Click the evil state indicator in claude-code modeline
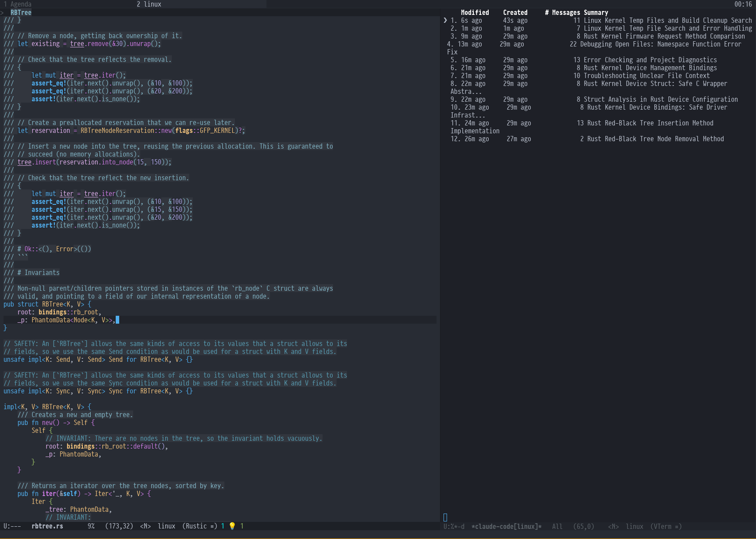The height and width of the screenshot is (539, 756). 613,526
